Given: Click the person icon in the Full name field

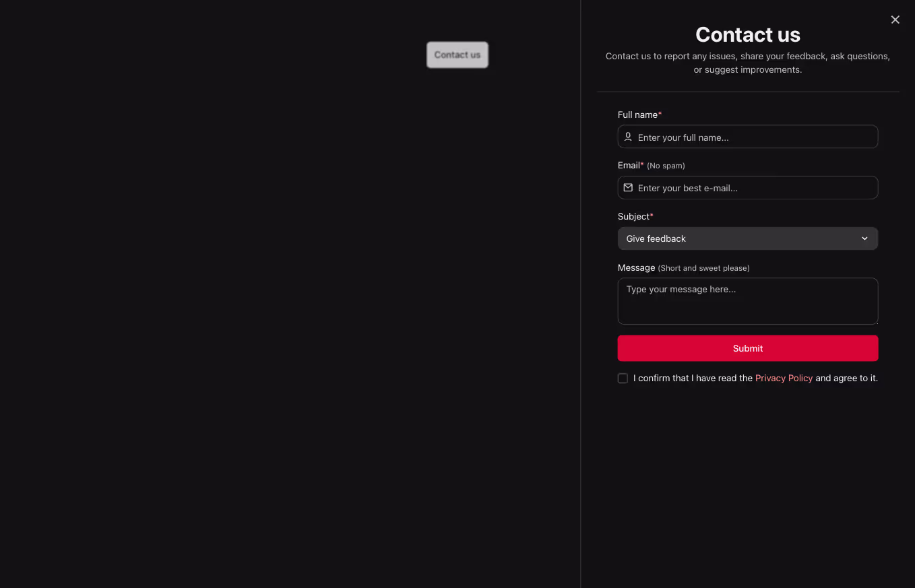Looking at the screenshot, I should 628,137.
